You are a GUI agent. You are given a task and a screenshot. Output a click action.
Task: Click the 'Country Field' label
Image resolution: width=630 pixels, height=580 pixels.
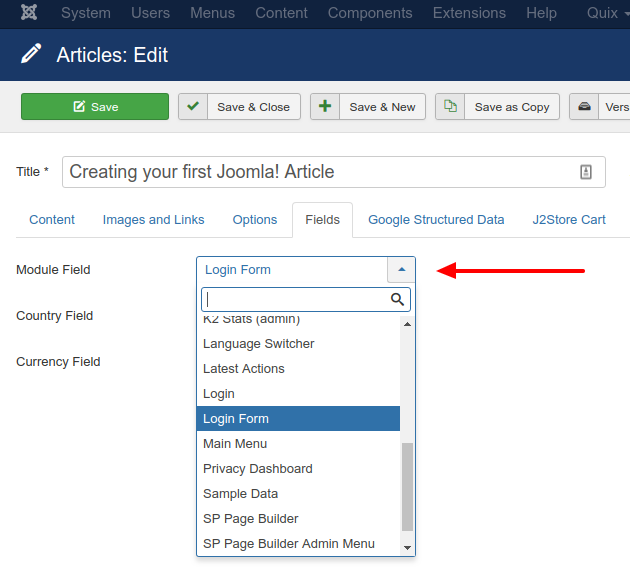[54, 316]
